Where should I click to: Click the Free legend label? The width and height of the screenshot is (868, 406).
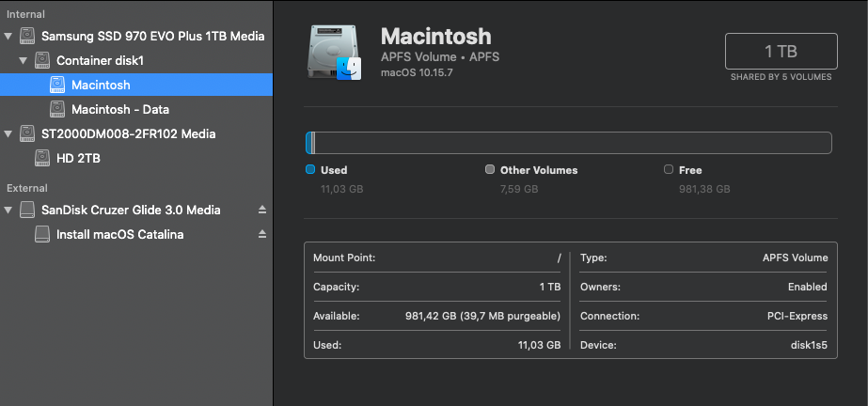690,170
